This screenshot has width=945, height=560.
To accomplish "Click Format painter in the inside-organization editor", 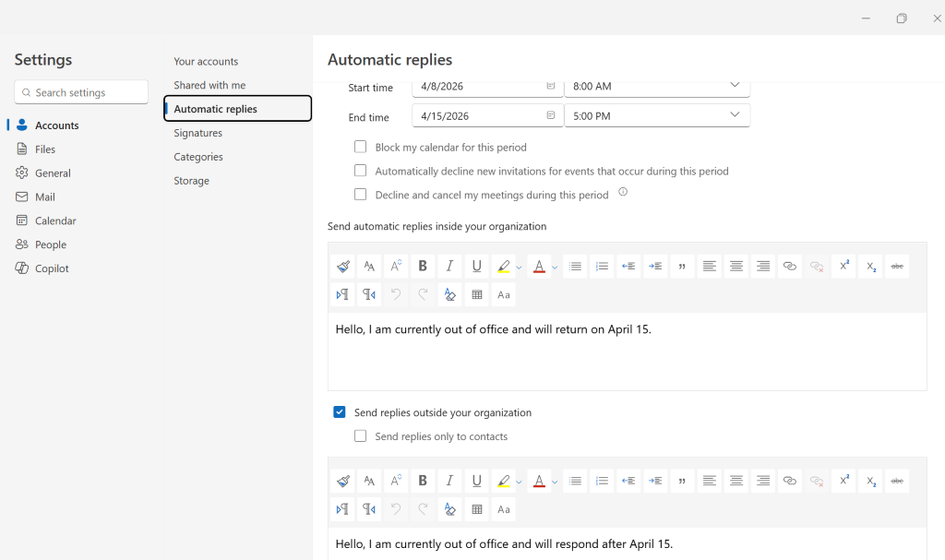I will coord(343,266).
